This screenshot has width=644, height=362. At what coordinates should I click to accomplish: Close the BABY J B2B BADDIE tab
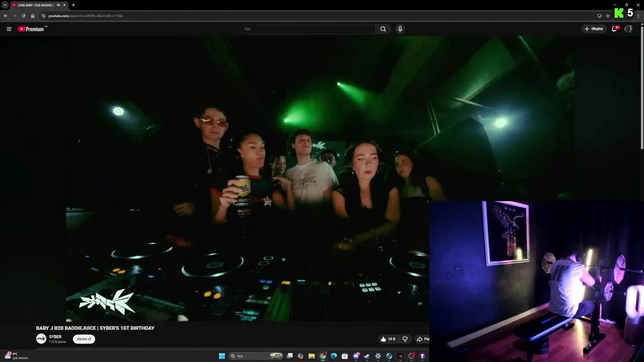64,5
